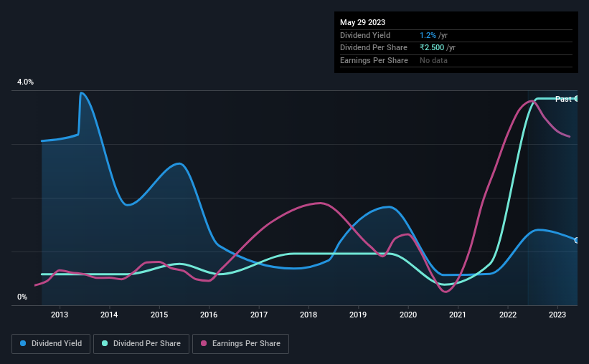The height and width of the screenshot is (364, 589).
Task: Click the teal Dividend Per Share legend dot
Action: [x=105, y=343]
